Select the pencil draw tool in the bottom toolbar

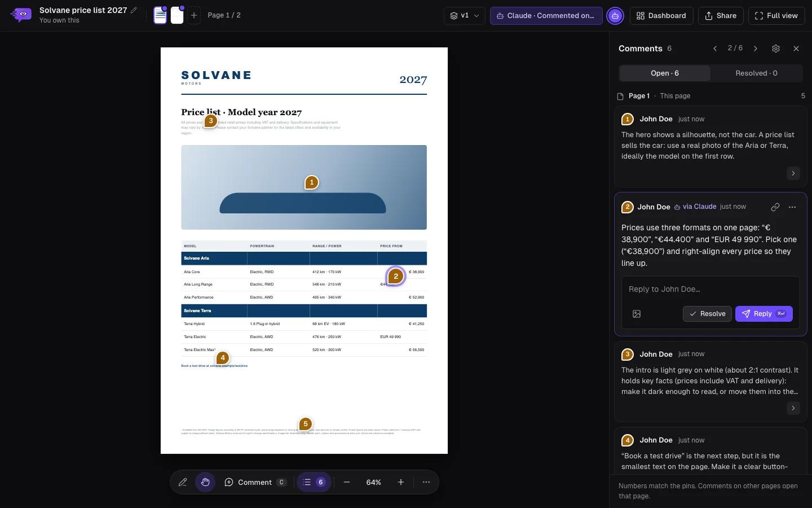click(x=183, y=482)
